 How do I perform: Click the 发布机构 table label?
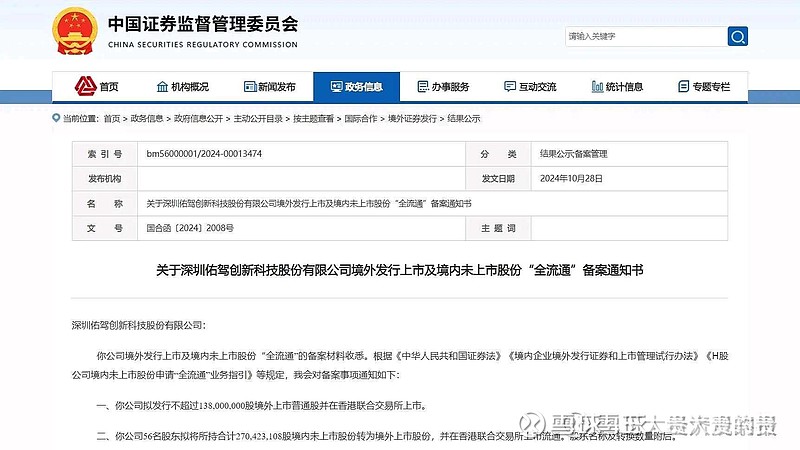[105, 179]
